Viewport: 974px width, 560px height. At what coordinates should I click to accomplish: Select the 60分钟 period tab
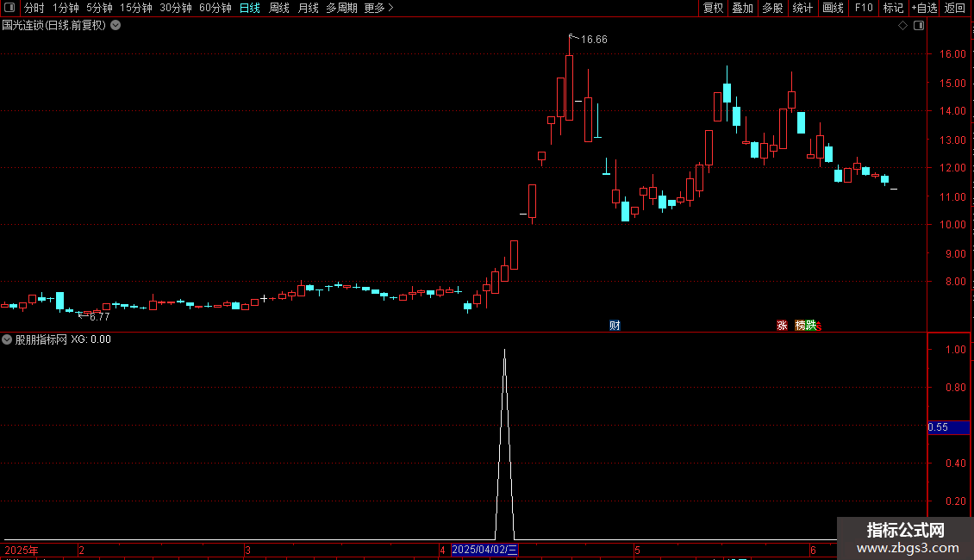point(215,8)
